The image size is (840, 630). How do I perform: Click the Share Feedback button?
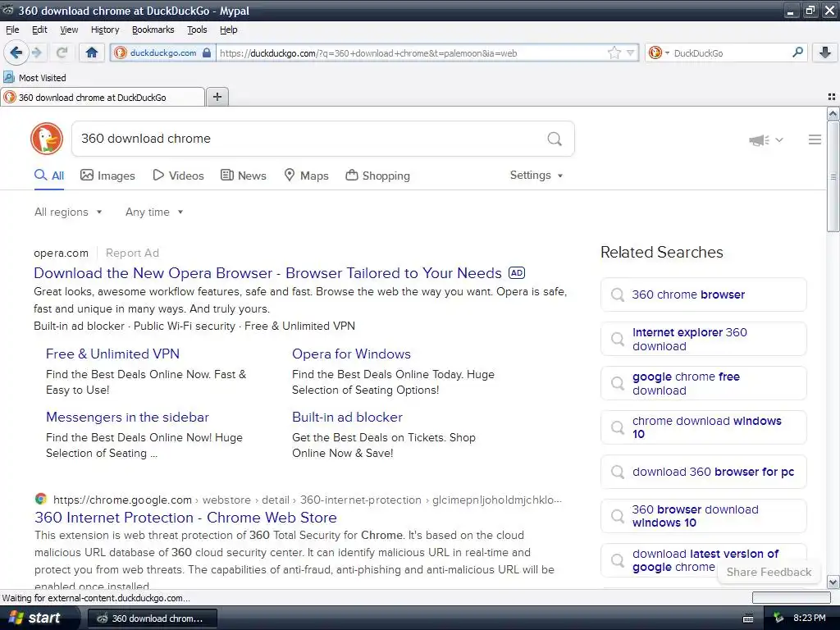point(769,572)
